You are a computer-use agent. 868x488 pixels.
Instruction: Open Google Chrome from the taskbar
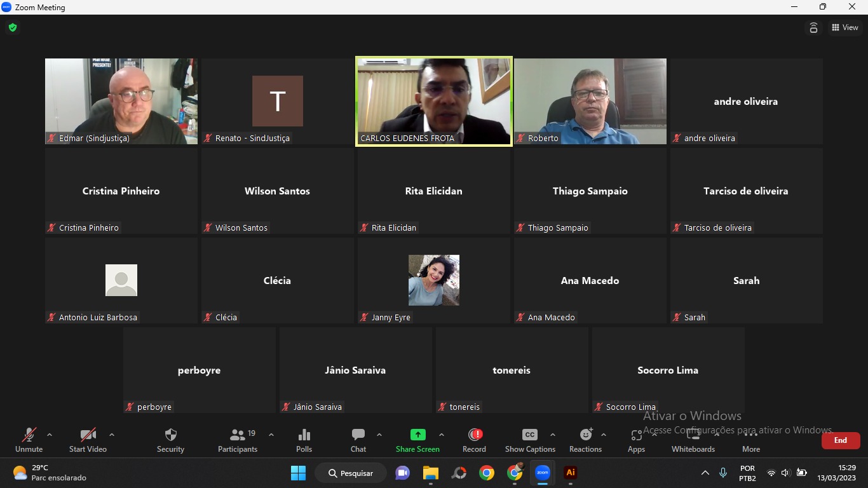pos(487,473)
